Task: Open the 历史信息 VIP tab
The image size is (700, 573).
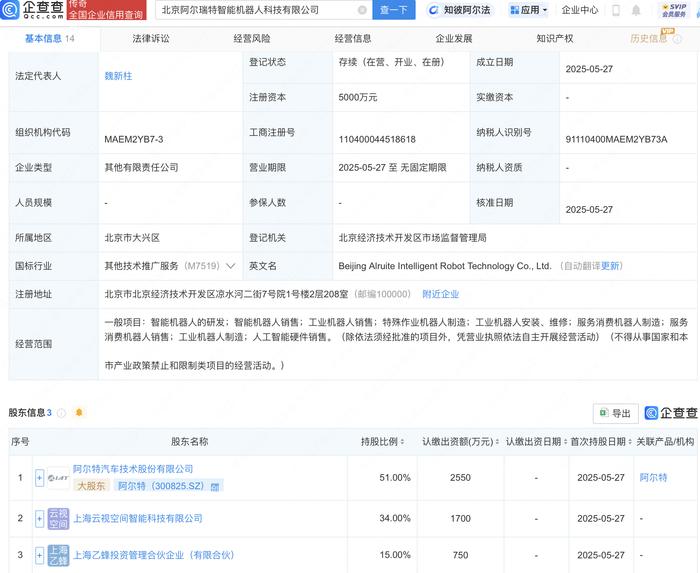Action: 654,37
